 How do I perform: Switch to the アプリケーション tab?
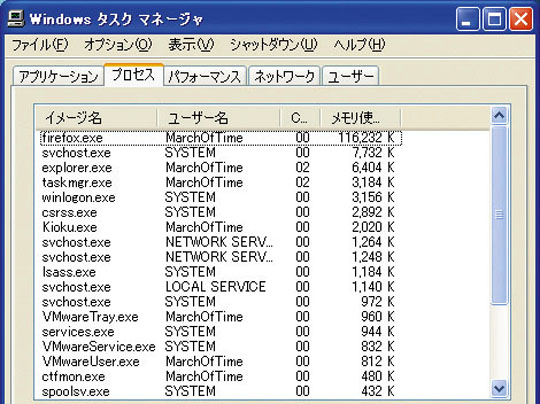(58, 76)
